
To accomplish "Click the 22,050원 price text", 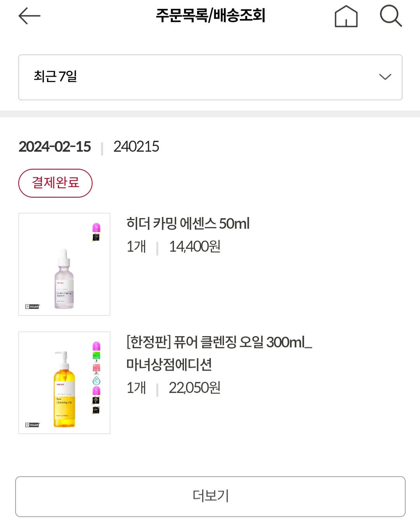I will click(195, 388).
